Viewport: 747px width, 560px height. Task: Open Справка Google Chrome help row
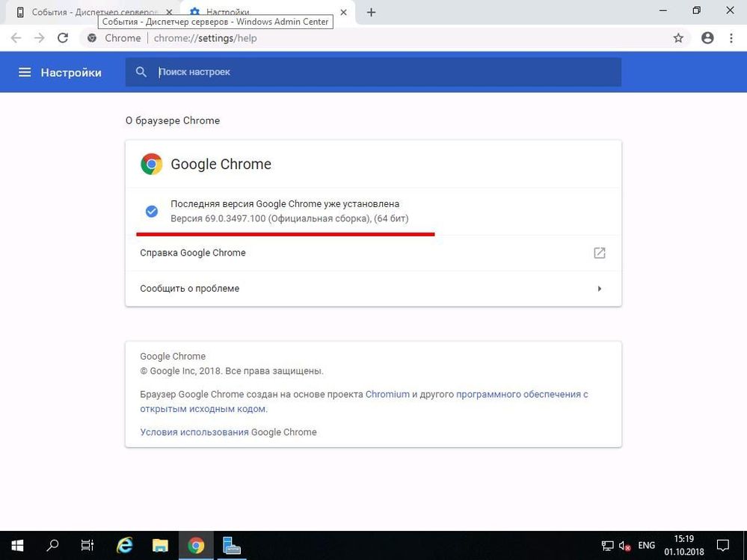tap(373, 253)
